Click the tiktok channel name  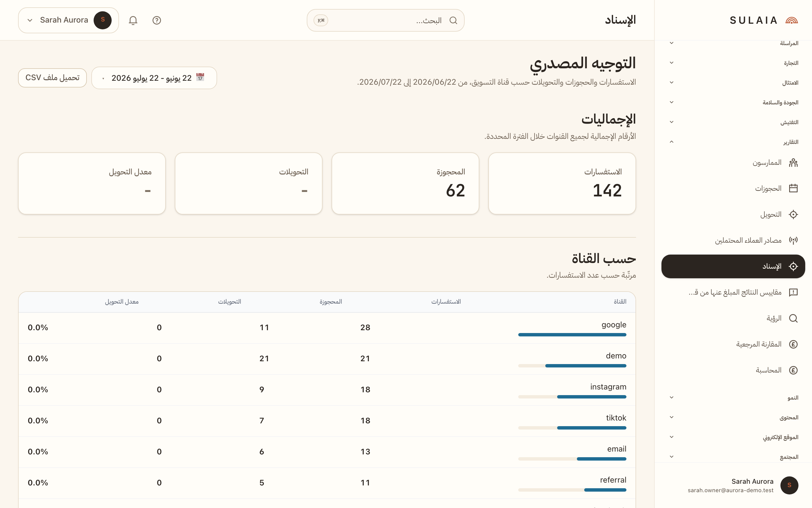tap(616, 418)
